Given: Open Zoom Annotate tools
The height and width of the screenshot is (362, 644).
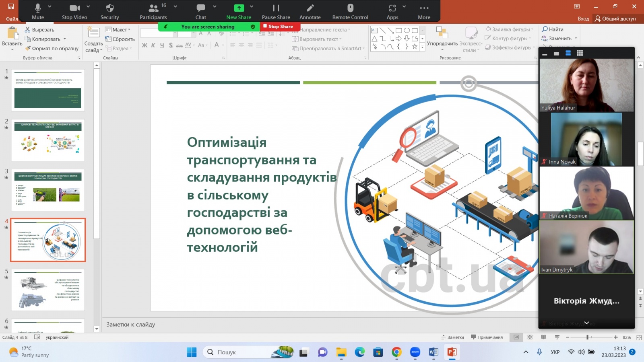Looking at the screenshot, I should (x=310, y=11).
